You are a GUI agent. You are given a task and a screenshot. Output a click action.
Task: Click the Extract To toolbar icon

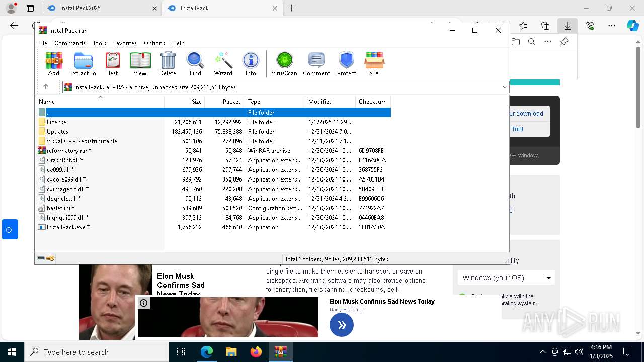click(83, 64)
